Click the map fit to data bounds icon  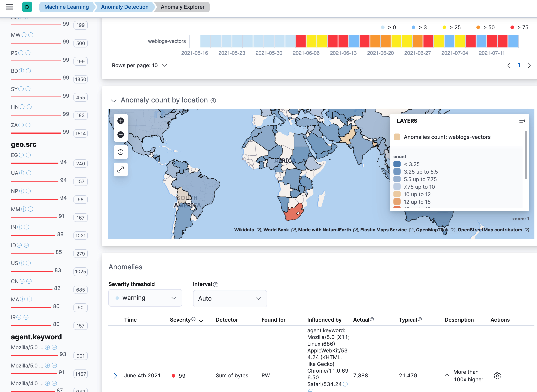[121, 152]
